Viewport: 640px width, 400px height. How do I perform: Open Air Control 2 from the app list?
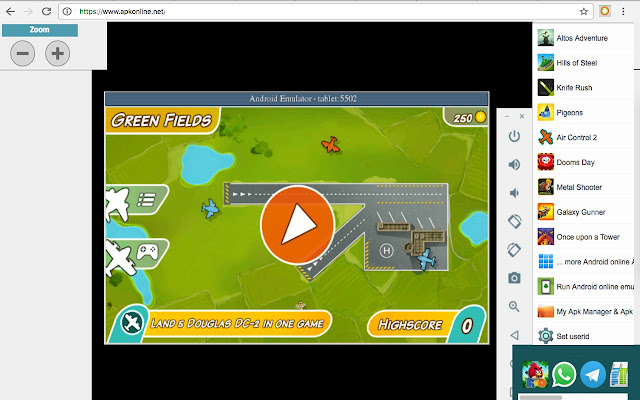(584, 138)
